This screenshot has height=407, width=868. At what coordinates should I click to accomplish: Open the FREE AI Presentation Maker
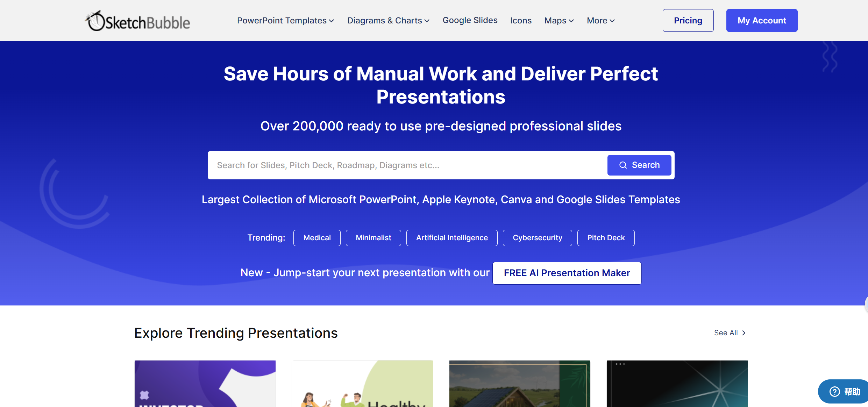[x=567, y=273]
